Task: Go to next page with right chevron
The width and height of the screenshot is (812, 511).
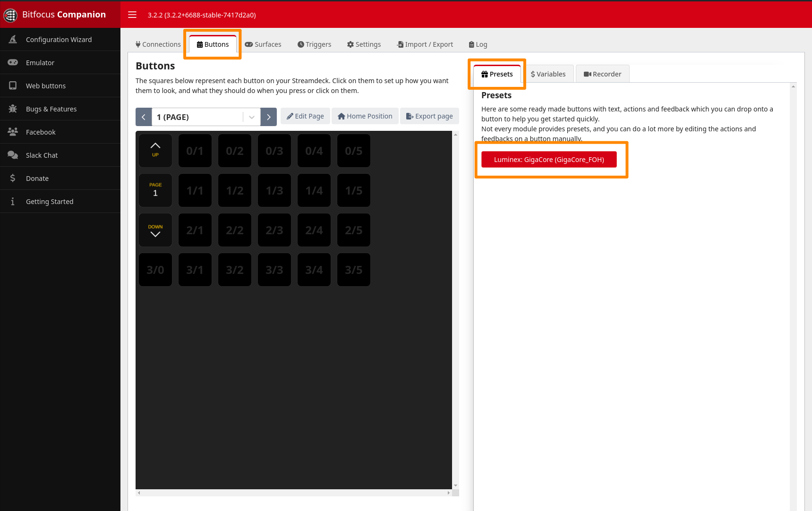Action: pos(268,117)
